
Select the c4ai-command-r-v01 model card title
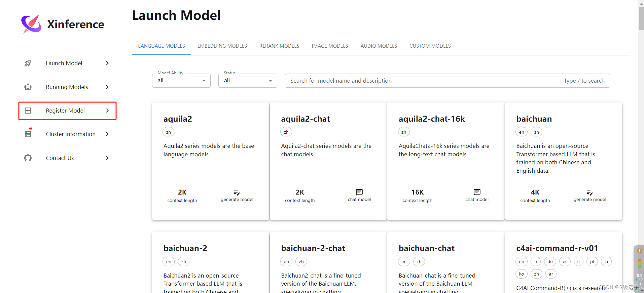(557, 248)
